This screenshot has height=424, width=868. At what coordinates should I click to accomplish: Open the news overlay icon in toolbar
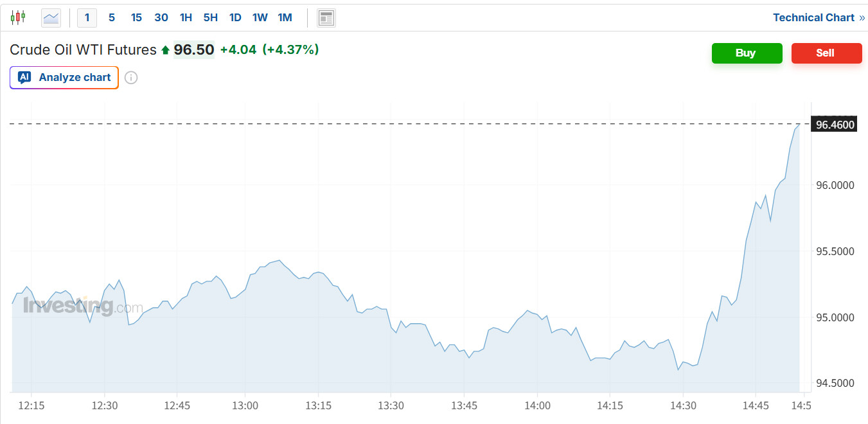click(x=326, y=18)
